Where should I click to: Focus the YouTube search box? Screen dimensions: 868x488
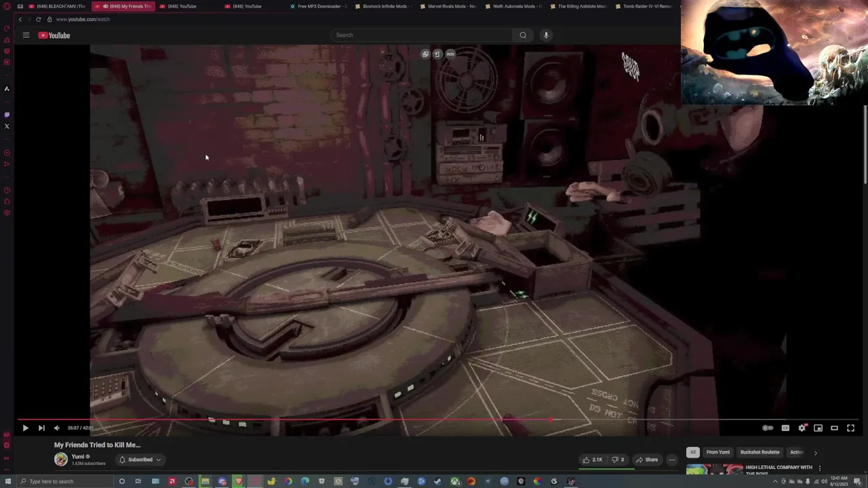pyautogui.click(x=422, y=35)
